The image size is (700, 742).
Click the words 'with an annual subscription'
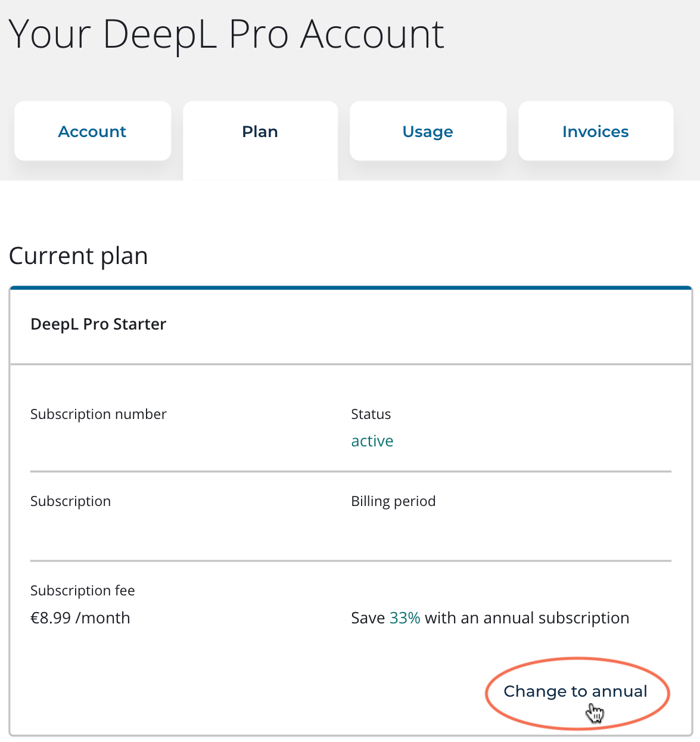coord(527,618)
